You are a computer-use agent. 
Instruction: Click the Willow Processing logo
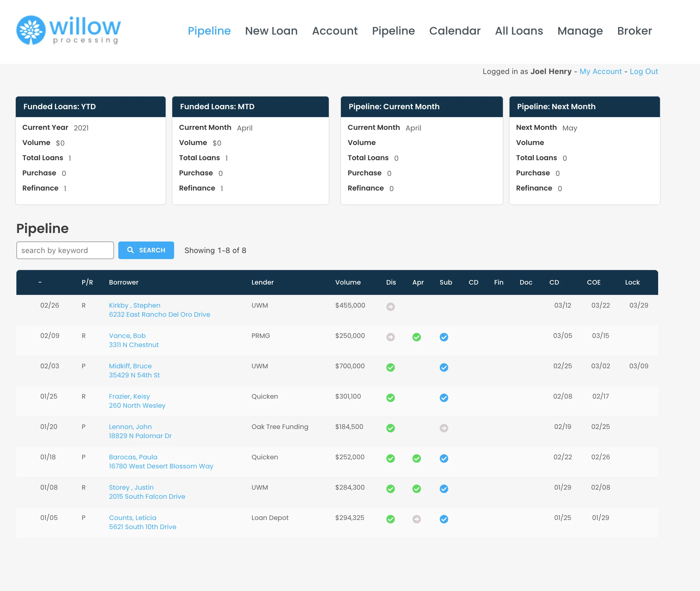click(69, 30)
